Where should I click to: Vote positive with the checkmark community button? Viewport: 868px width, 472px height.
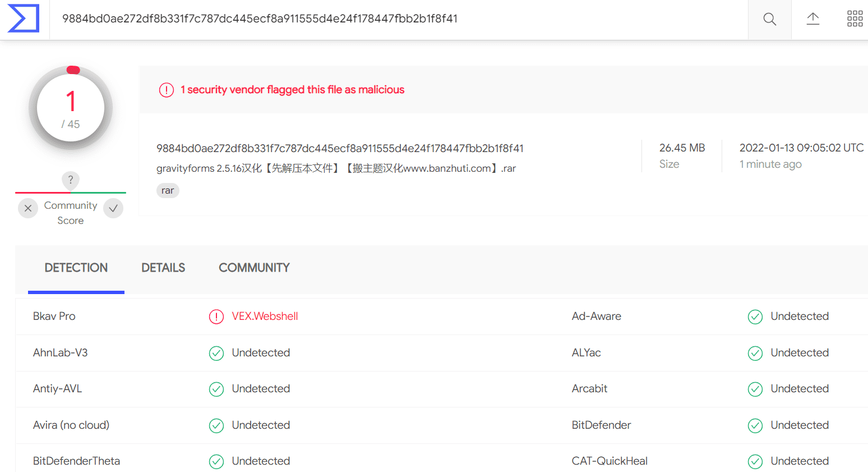[113, 208]
